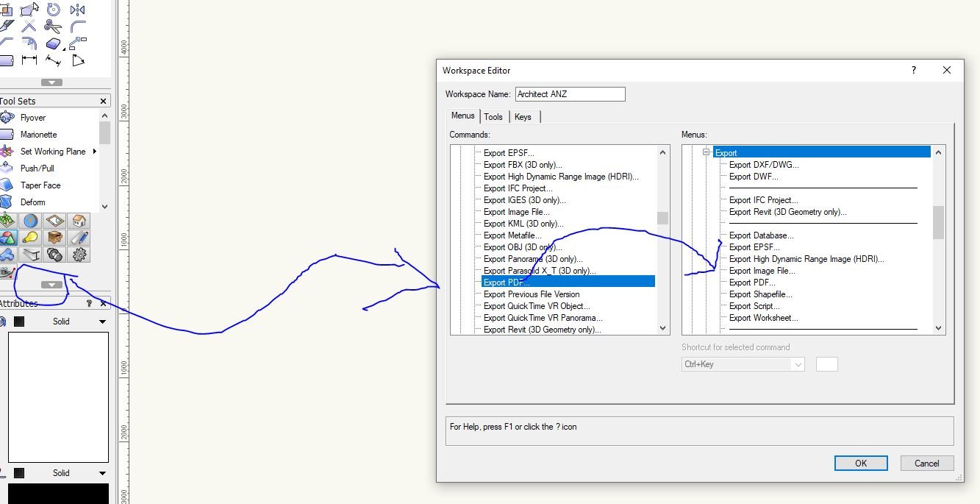The height and width of the screenshot is (504, 980).
Task: Click the Cancel button
Action: pyautogui.click(x=926, y=463)
